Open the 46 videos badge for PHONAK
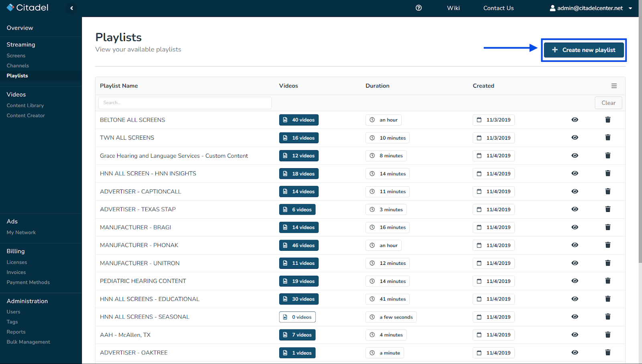The height and width of the screenshot is (364, 642). [x=299, y=245]
